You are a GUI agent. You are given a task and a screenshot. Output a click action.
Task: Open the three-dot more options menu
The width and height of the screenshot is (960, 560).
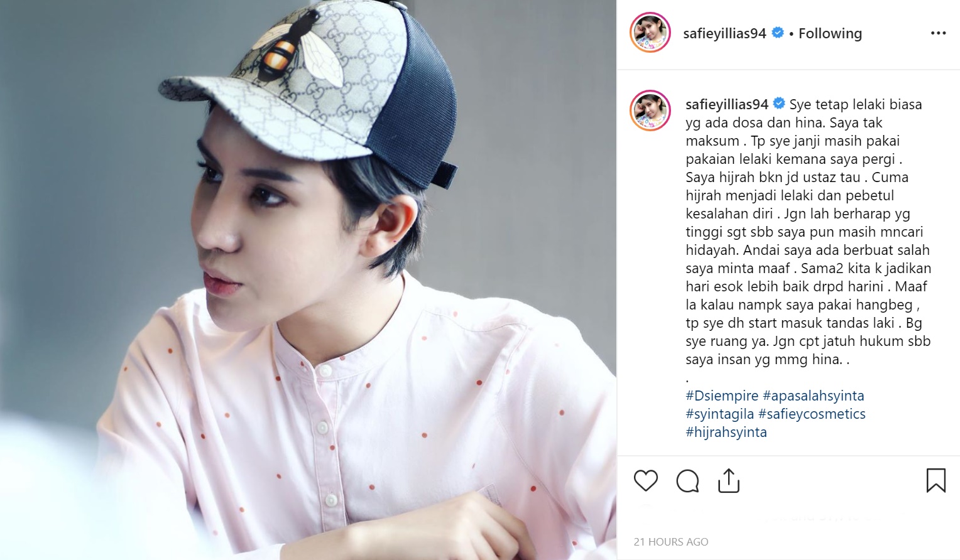click(x=938, y=33)
